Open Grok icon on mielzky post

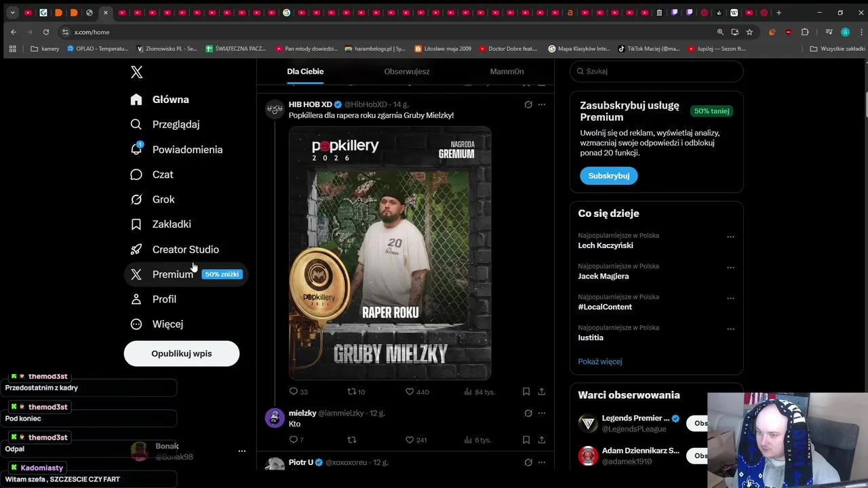point(528,413)
